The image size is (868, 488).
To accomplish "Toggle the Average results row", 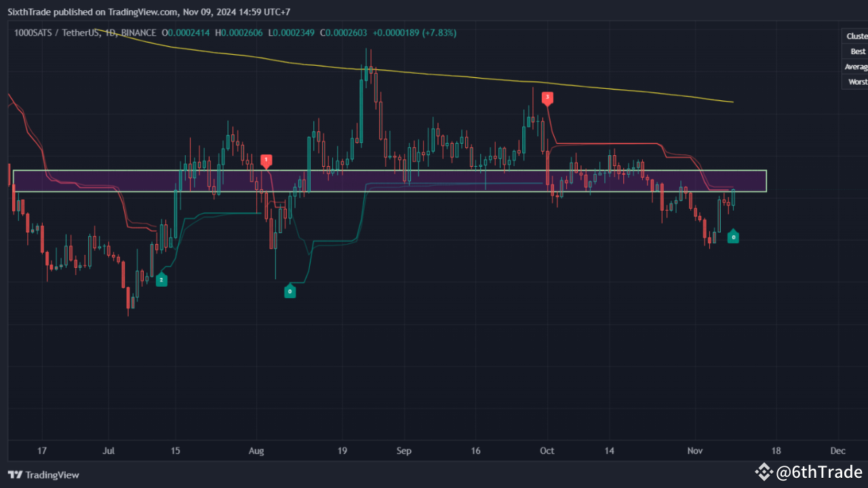I will pos(856,66).
